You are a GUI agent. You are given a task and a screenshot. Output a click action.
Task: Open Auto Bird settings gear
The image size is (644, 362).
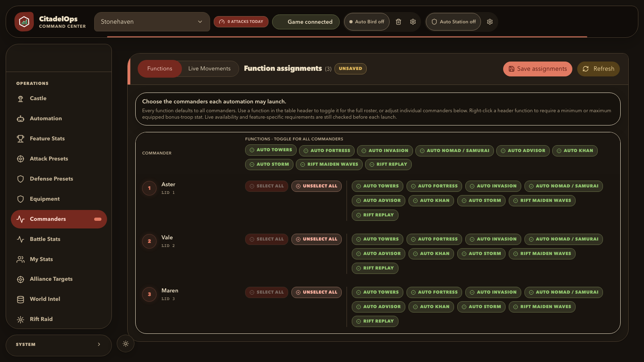click(413, 22)
